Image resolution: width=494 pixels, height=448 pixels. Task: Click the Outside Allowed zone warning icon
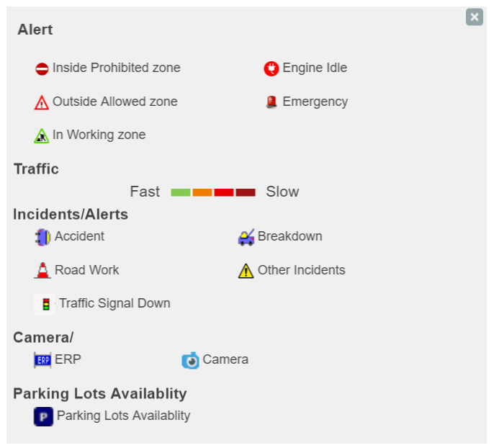point(42,102)
